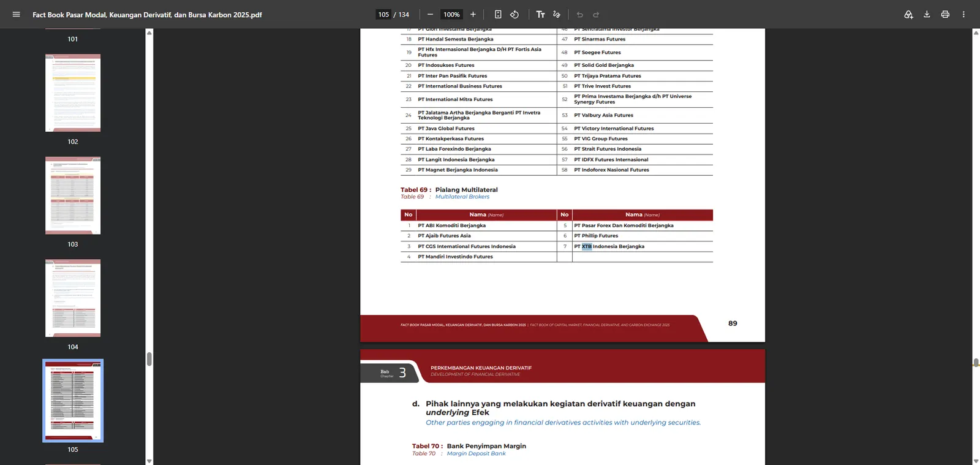980x465 pixels.
Task: Click the highlighted word XTB
Action: [x=587, y=246]
